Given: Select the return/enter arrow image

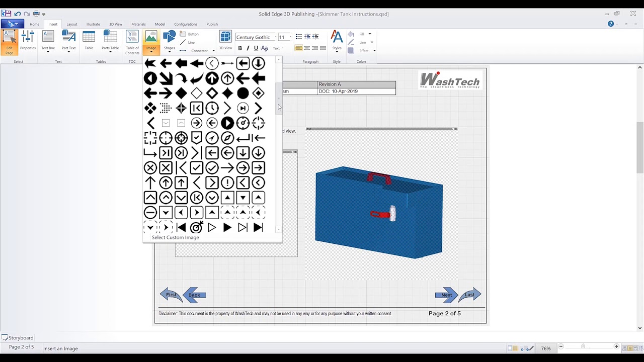Looking at the screenshot, I should (x=243, y=138).
